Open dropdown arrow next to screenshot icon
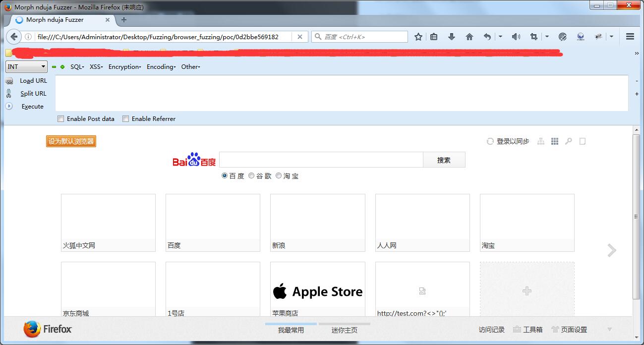The width and height of the screenshot is (644, 345). point(547,37)
